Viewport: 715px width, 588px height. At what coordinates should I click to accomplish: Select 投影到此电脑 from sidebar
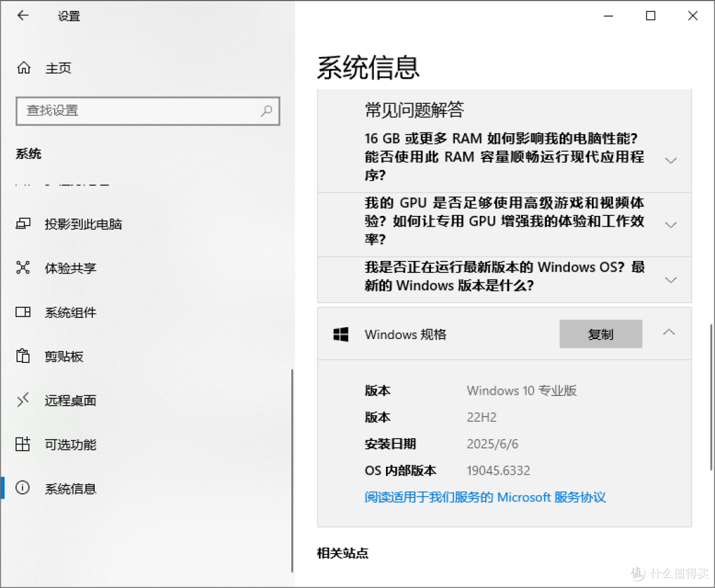click(83, 224)
